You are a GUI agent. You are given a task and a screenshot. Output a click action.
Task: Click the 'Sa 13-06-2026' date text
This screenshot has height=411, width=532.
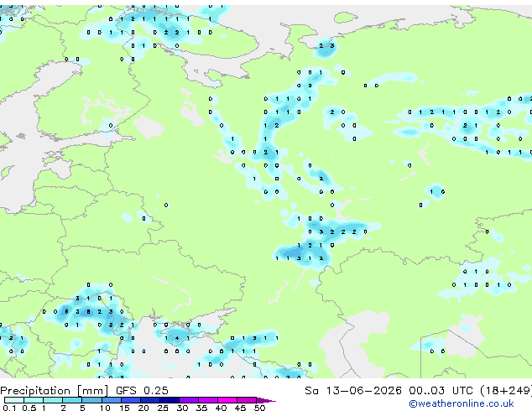pos(353,391)
